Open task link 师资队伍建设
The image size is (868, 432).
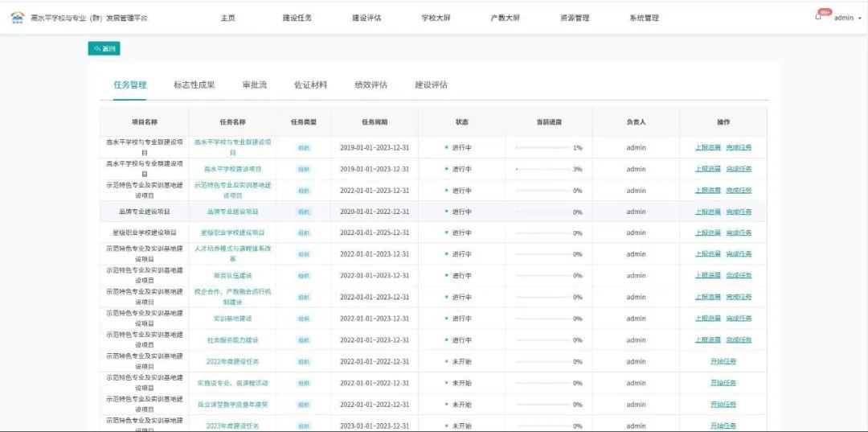point(232,275)
